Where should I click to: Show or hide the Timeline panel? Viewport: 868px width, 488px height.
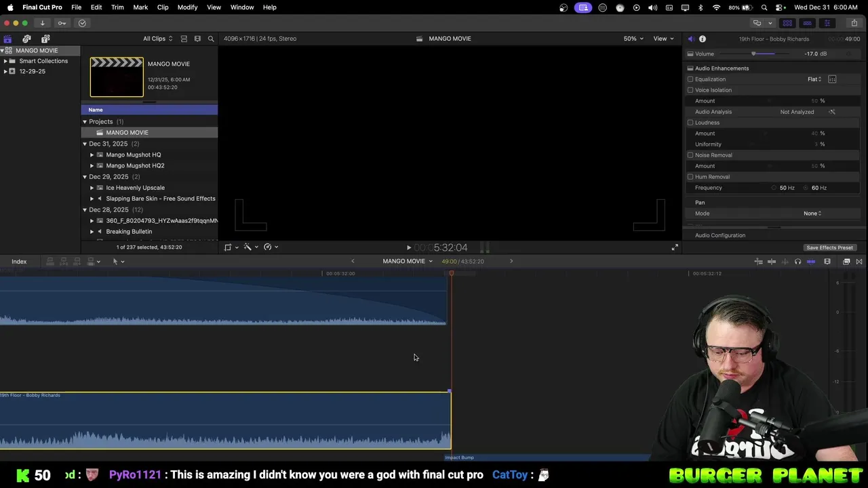point(807,23)
